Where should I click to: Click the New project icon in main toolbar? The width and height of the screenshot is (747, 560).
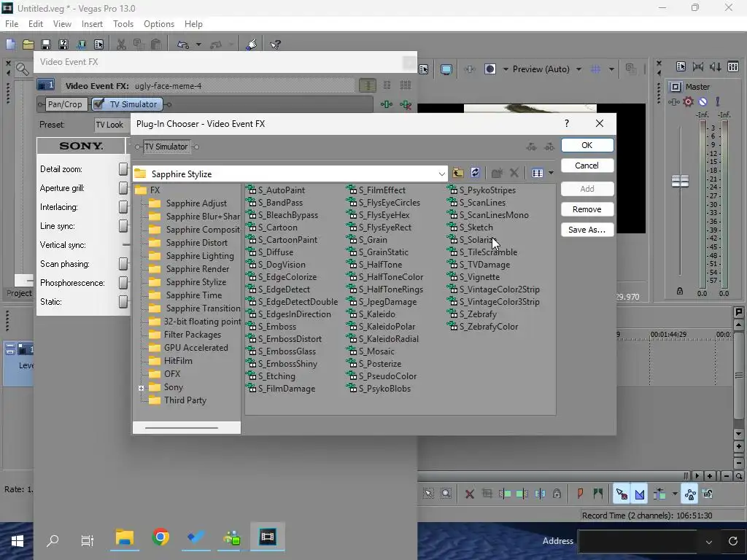tap(10, 44)
